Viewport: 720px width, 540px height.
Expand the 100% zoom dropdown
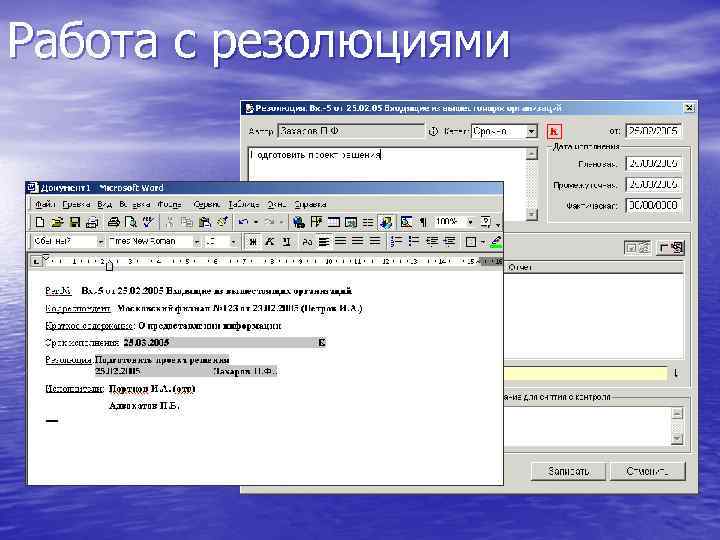[470, 222]
